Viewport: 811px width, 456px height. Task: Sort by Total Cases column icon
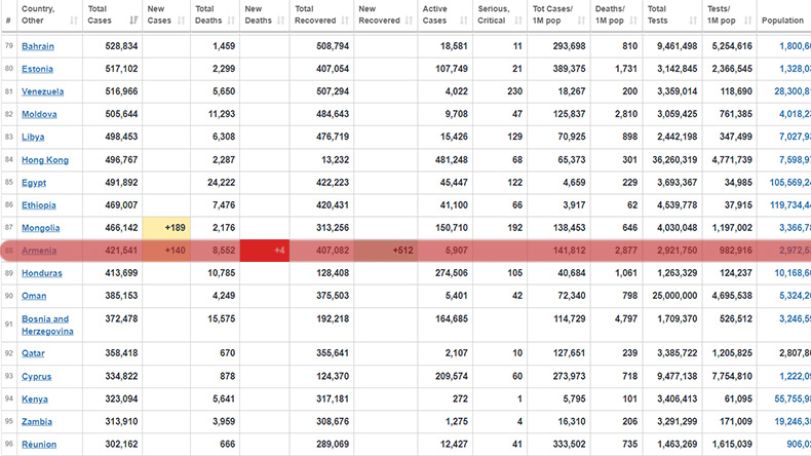pos(134,21)
